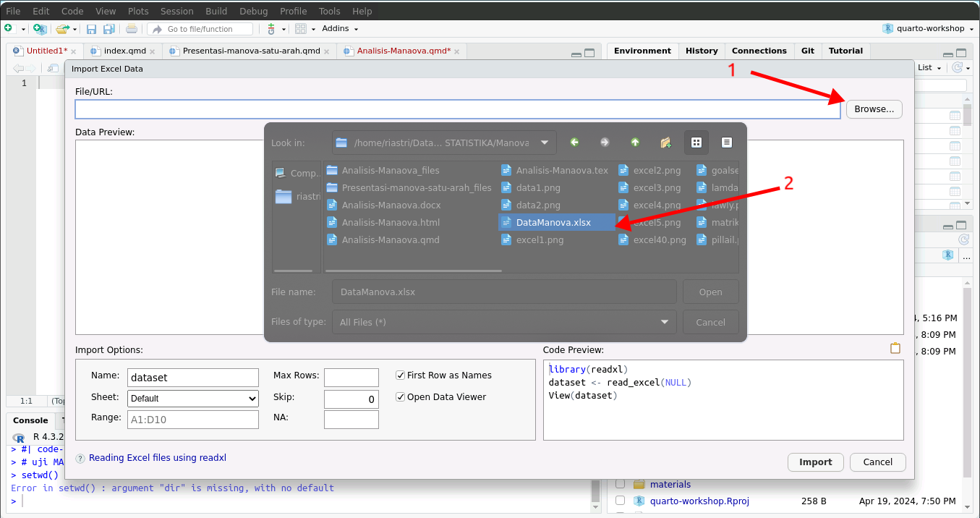Expand the new file dropdown arrow

pos(23,30)
